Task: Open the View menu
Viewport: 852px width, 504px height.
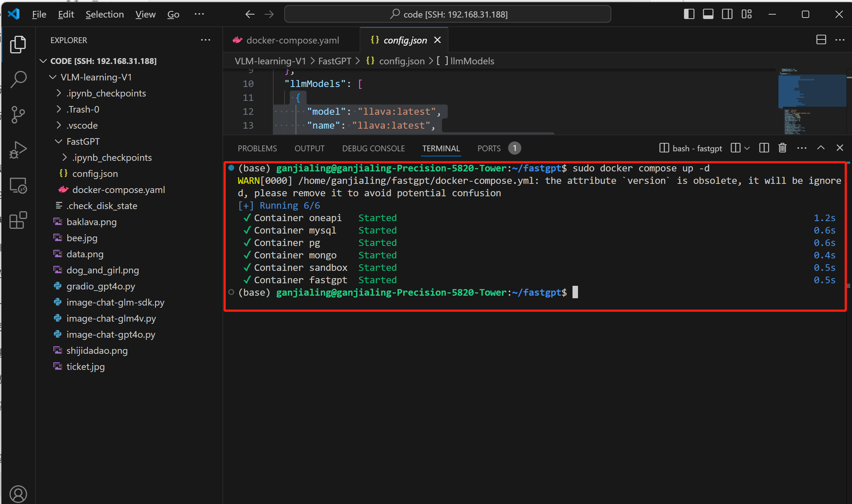Action: click(x=145, y=14)
